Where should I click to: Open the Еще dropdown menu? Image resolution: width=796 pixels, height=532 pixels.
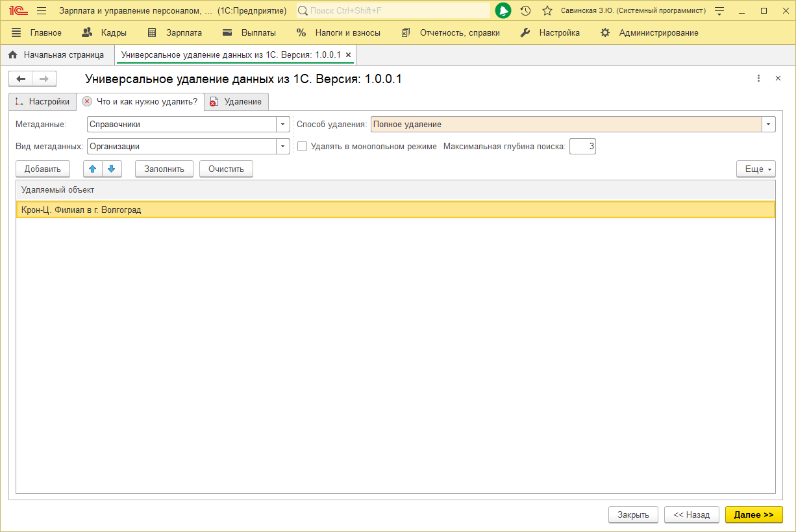[756, 169]
